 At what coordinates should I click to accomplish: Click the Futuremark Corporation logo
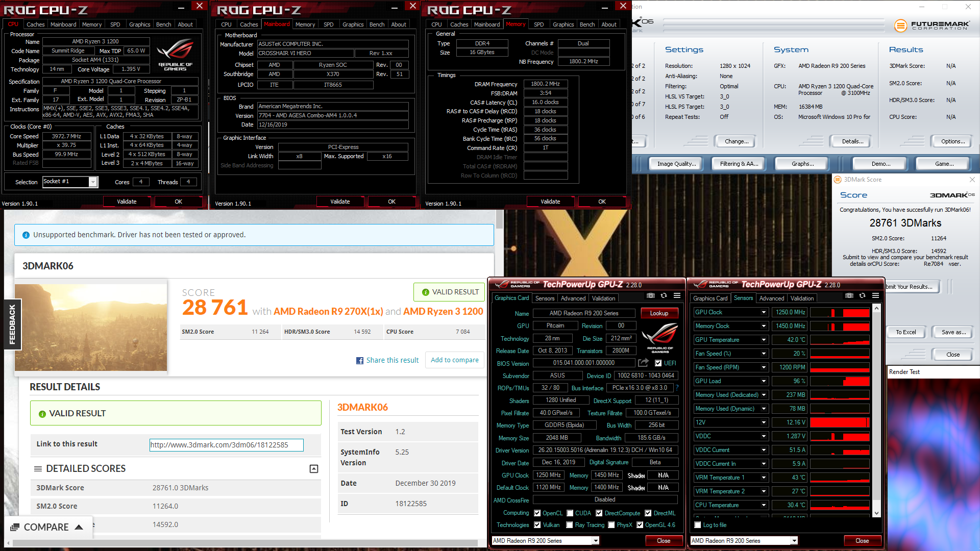coord(932,25)
